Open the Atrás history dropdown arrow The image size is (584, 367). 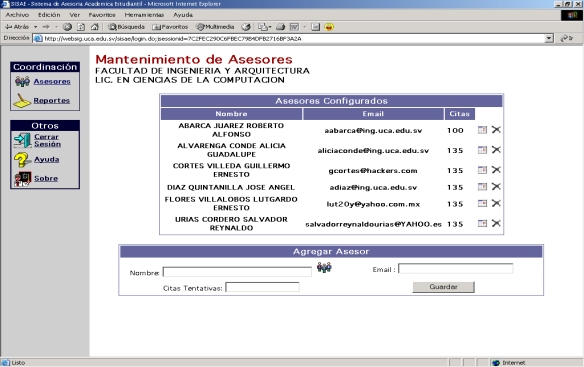click(35, 27)
